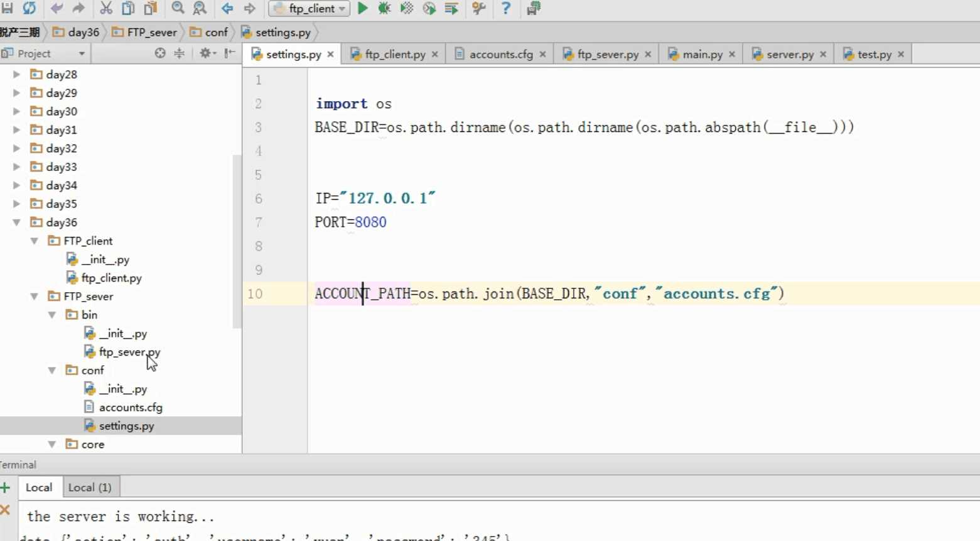980x541 pixels.
Task: Collapse the FTP_sever folder
Action: point(35,296)
